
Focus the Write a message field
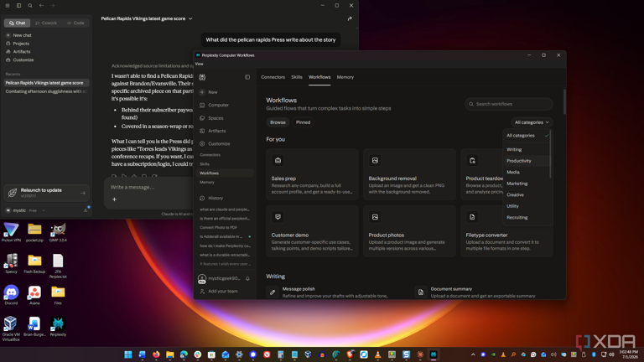[x=150, y=187]
